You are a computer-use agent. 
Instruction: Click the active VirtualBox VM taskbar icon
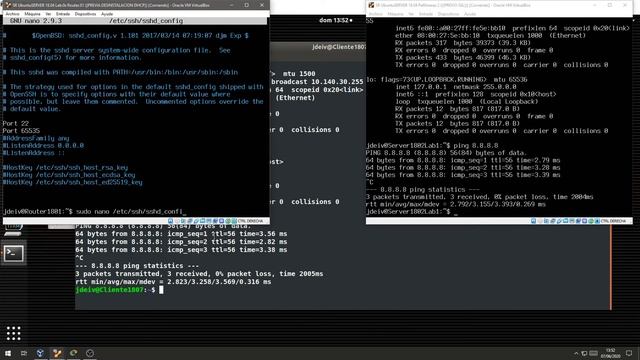click(57, 353)
